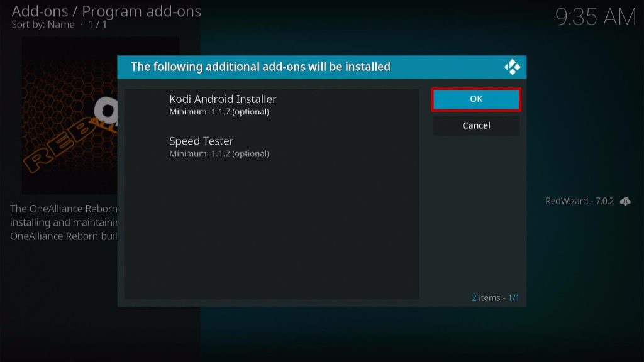Dismiss the dialog with Cancel
This screenshot has width=644, height=362.
click(x=476, y=126)
